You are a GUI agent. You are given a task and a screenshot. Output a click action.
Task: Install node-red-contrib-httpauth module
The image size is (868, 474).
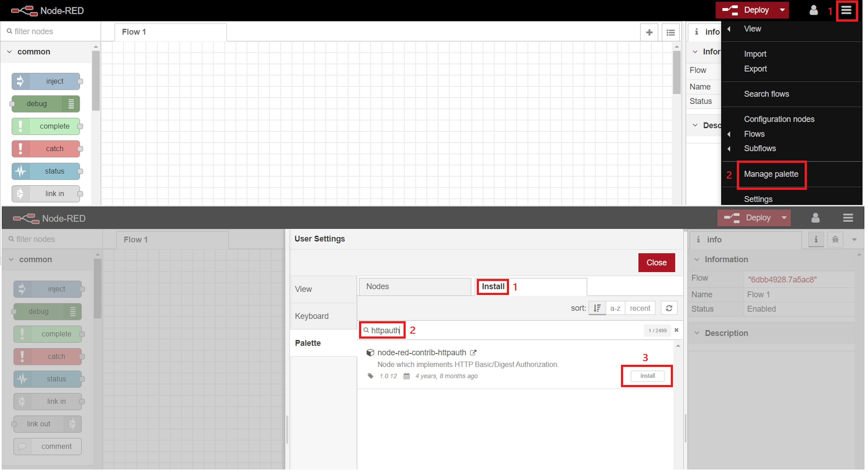click(647, 376)
